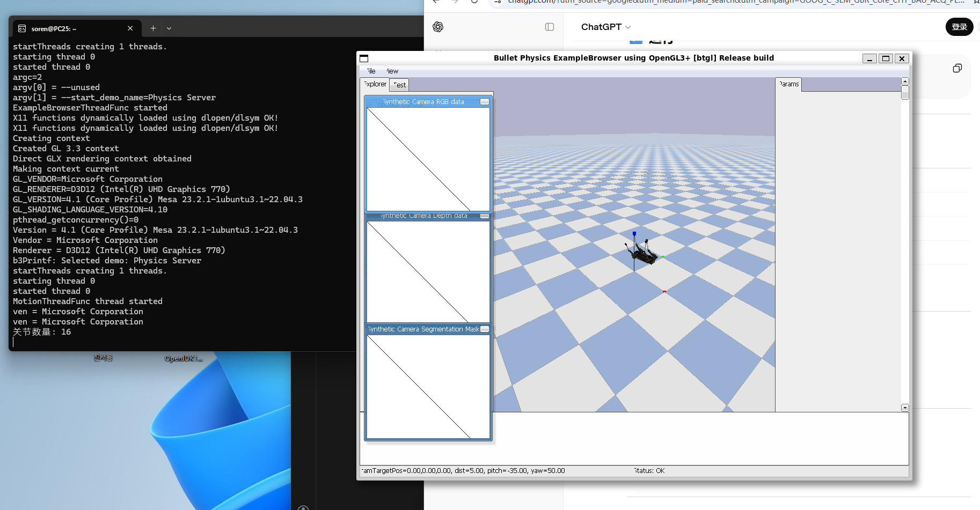Click the ChatGPT logo icon in browser

438,27
